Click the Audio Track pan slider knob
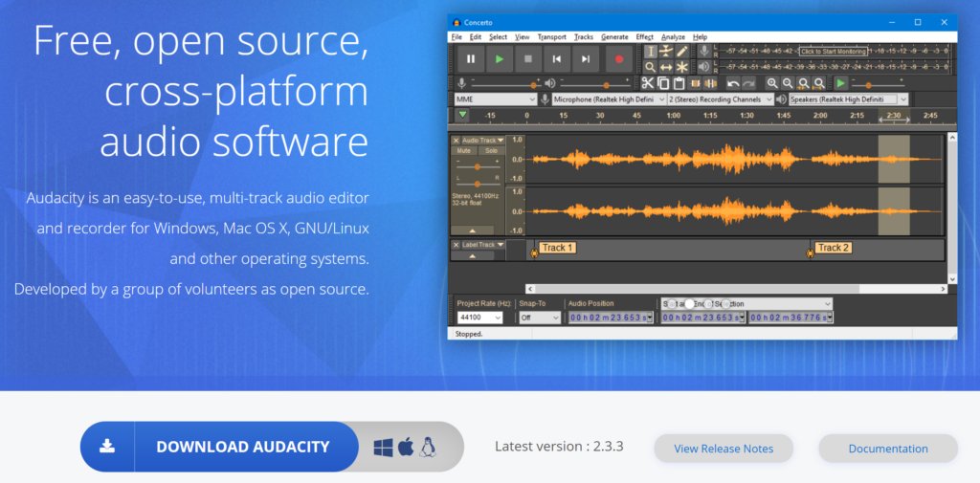The image size is (980, 483). tap(478, 184)
